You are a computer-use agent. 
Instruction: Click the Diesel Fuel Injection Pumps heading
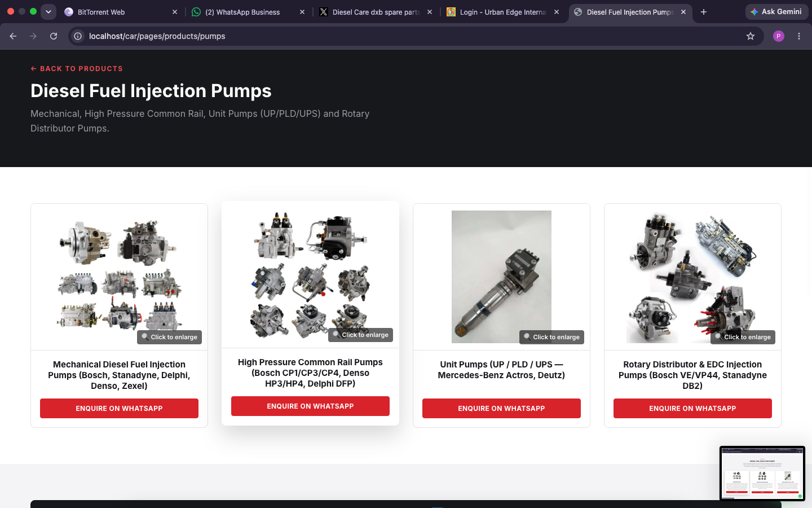click(151, 91)
